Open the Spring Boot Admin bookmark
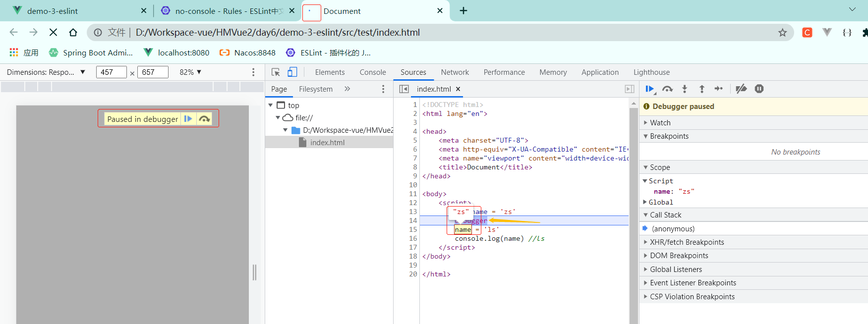Viewport: 868px width, 324px height. click(x=91, y=53)
